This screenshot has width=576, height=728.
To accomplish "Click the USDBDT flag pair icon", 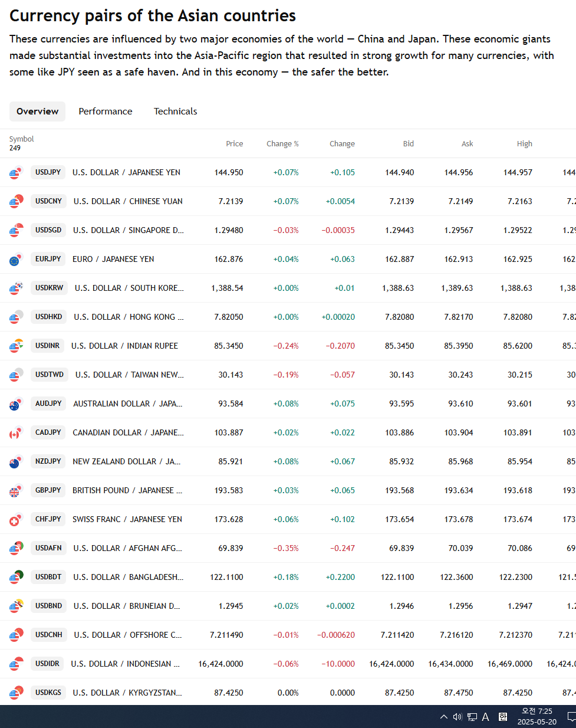I will [x=16, y=578].
